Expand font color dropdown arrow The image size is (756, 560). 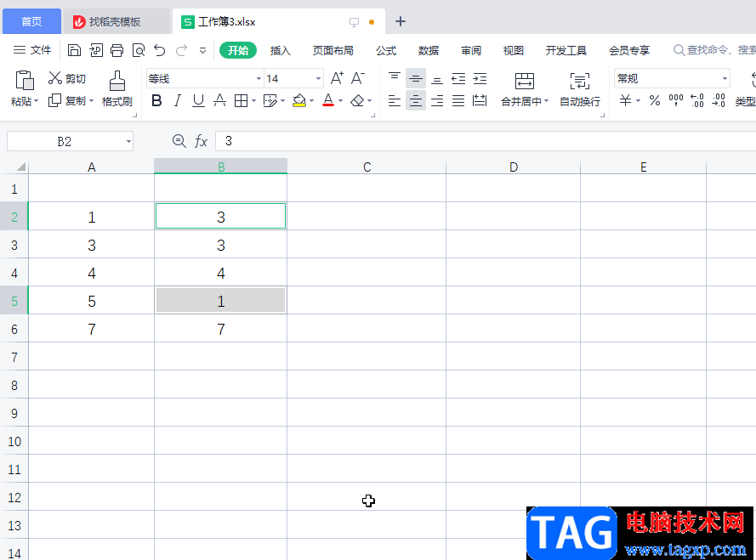[340, 101]
